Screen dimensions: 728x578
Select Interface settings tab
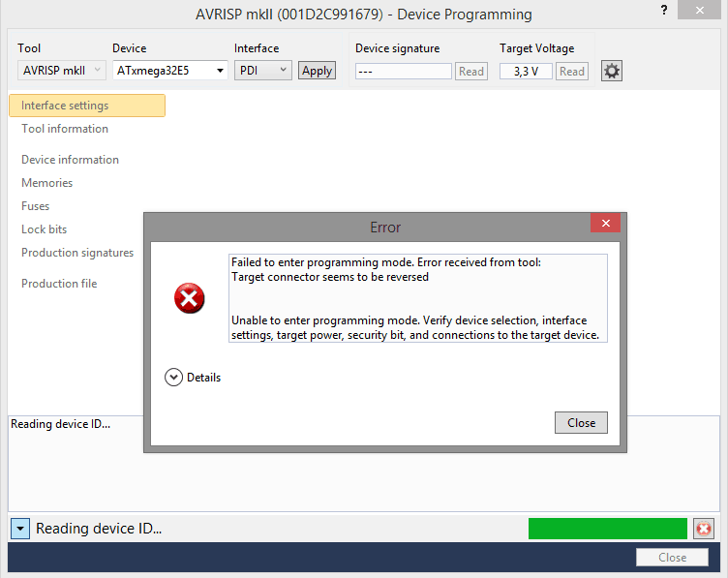click(x=87, y=106)
